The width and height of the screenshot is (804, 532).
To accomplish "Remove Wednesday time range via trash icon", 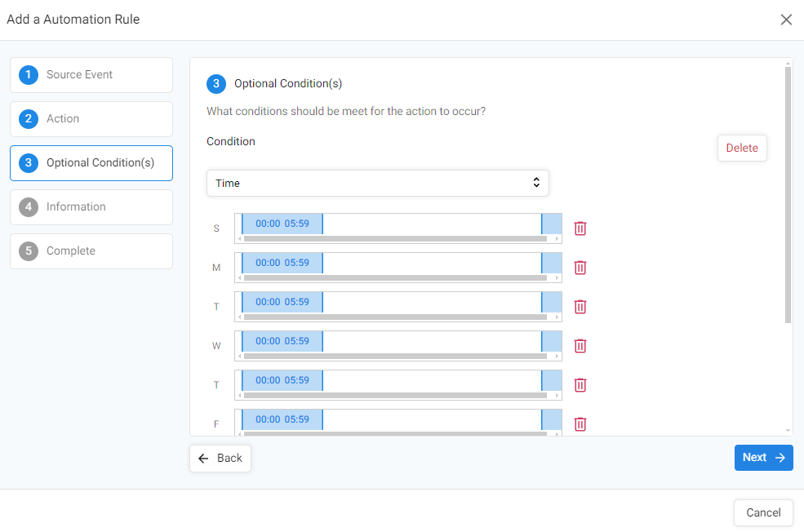I will (x=580, y=346).
